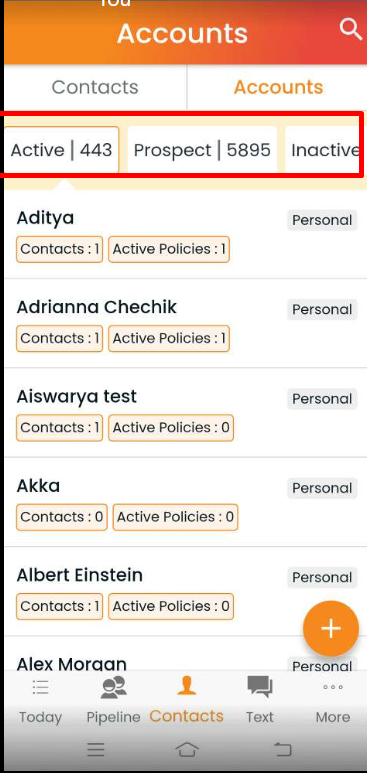Tap the Android back arrow icon

(x=283, y=750)
